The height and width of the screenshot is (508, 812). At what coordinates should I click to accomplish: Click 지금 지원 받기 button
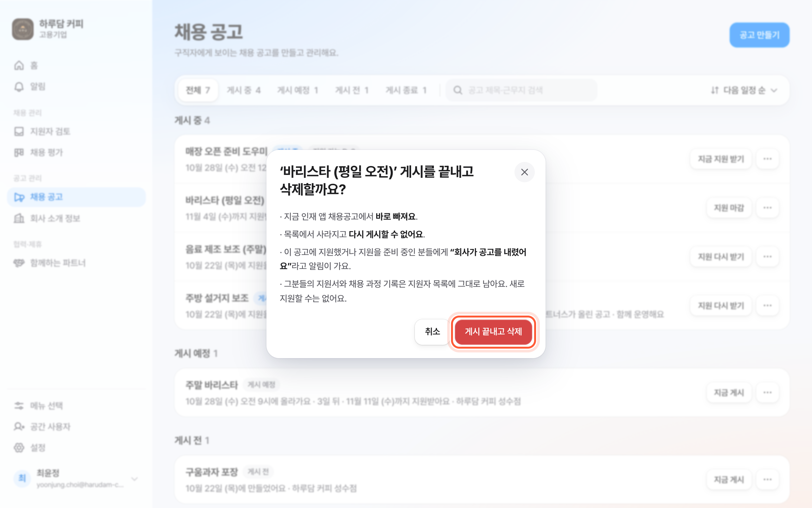pyautogui.click(x=721, y=158)
